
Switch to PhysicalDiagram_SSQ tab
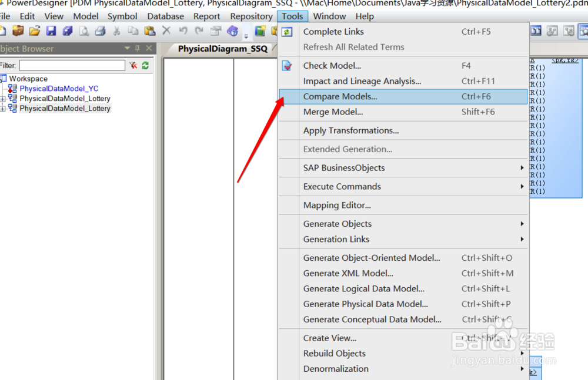(223, 49)
